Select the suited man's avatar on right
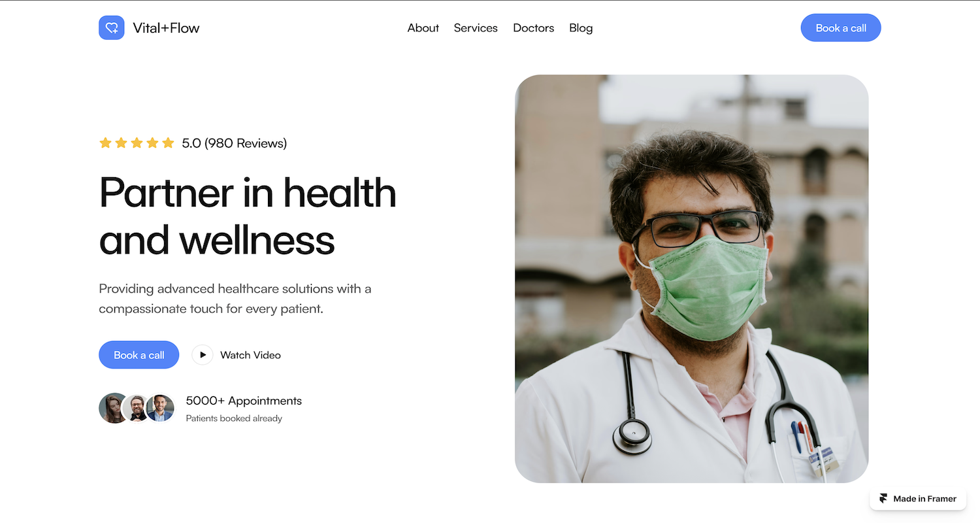The height and width of the screenshot is (523, 980). tap(160, 408)
